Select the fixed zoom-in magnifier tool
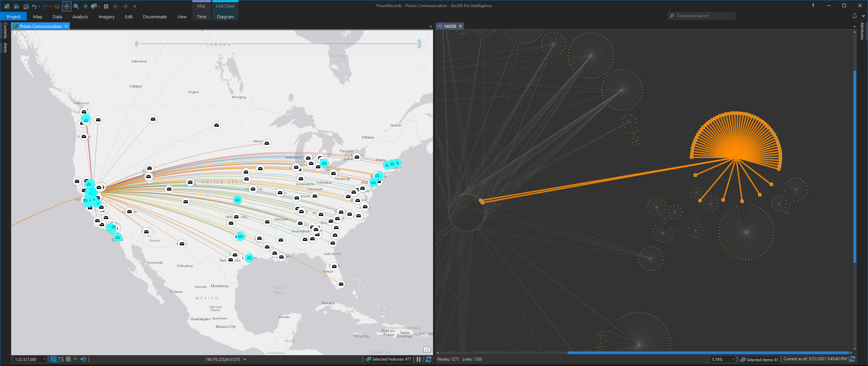 (x=76, y=6)
